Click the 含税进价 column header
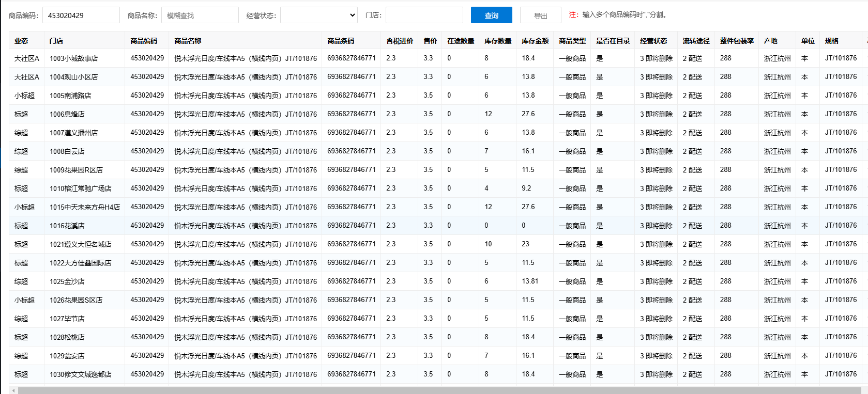Viewport: 868px width, 394px height. (400, 41)
